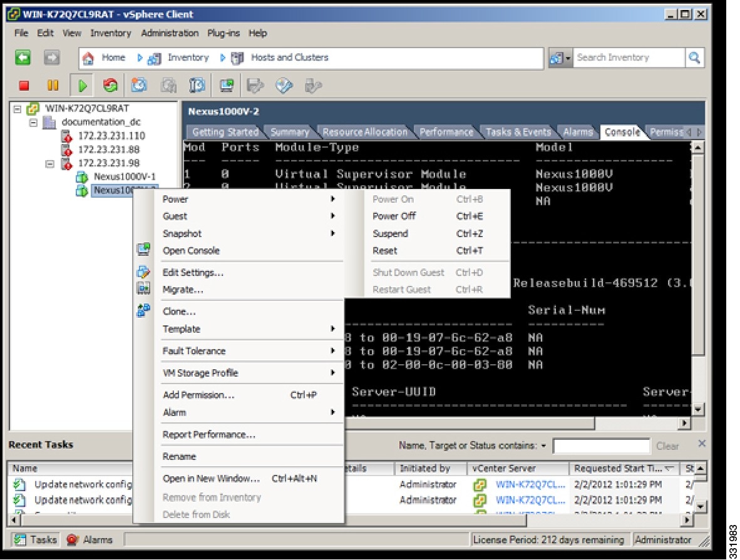Viewport: 740px width, 560px height.
Task: Click the Alarms icon in status bar
Action: click(72, 539)
